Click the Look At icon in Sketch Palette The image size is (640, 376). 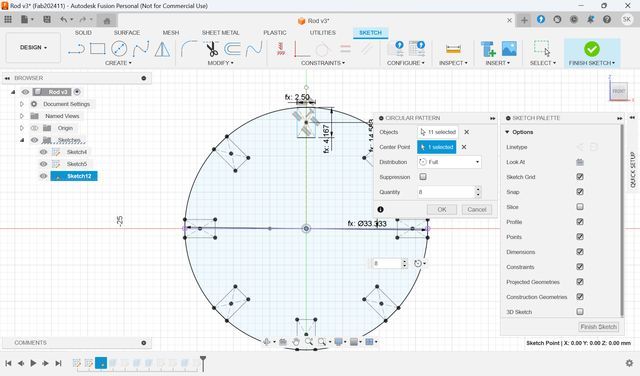pyautogui.click(x=580, y=162)
